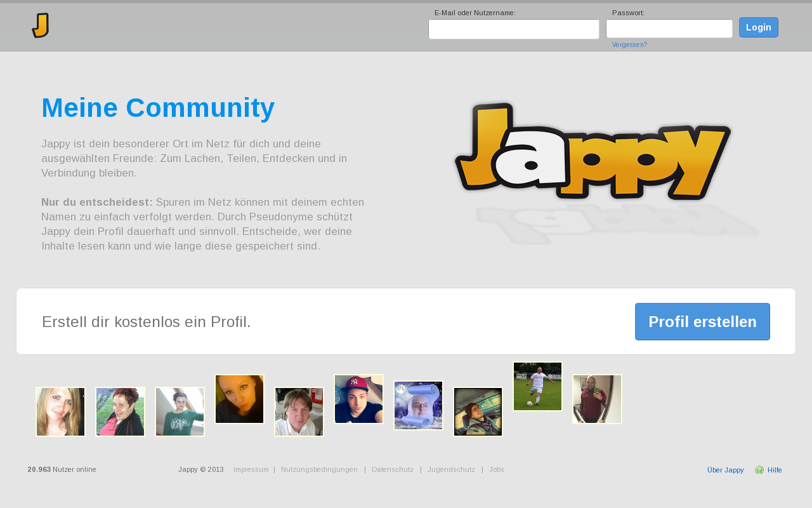This screenshot has width=812, height=508.
Task: Click the green Hilfe help icon
Action: (759, 470)
